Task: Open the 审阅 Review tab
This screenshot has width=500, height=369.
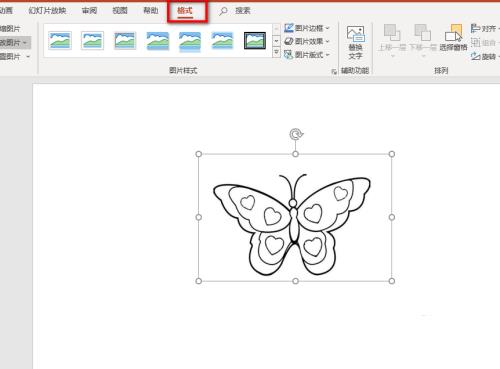Action: [89, 11]
